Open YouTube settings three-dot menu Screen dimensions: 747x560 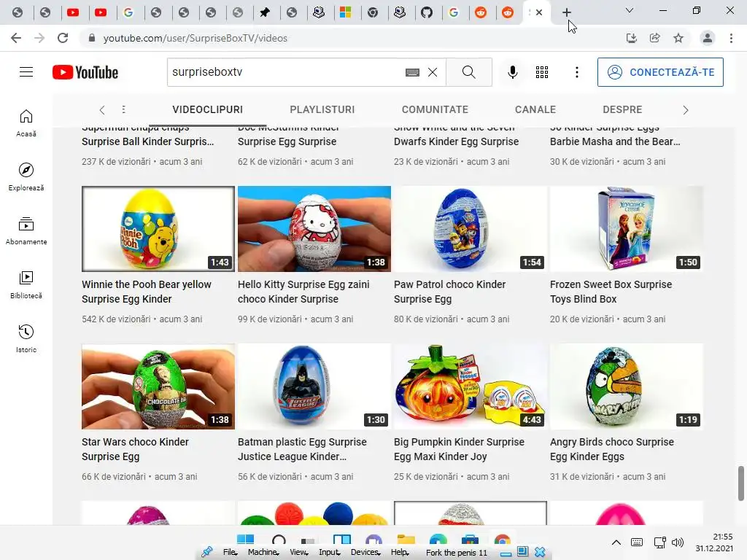[577, 72]
